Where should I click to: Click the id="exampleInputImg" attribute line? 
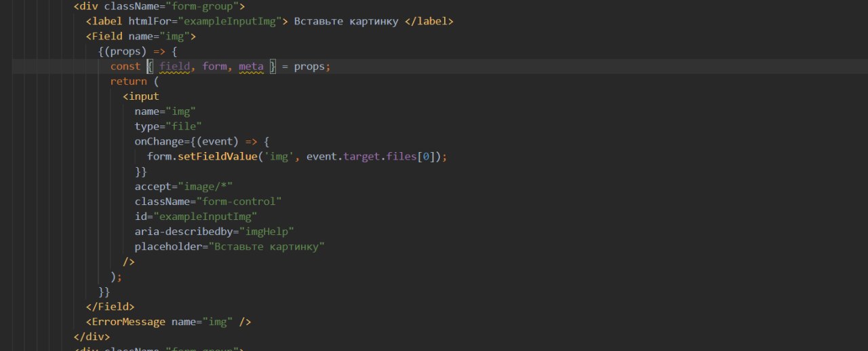point(196,216)
